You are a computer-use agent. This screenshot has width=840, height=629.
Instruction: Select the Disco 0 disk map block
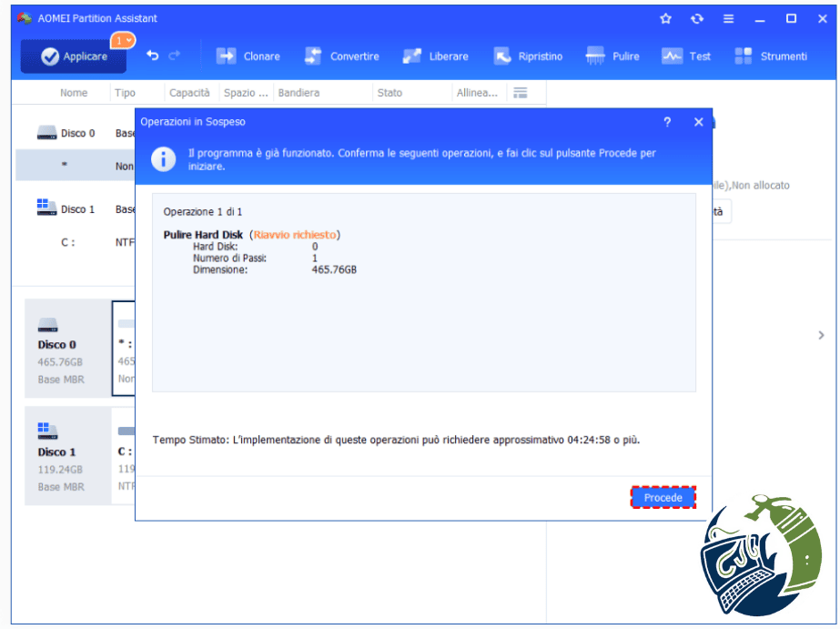tap(68, 349)
